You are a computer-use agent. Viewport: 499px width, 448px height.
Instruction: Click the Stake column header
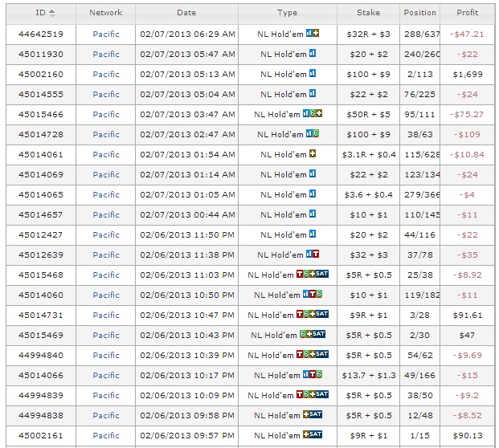coord(370,13)
